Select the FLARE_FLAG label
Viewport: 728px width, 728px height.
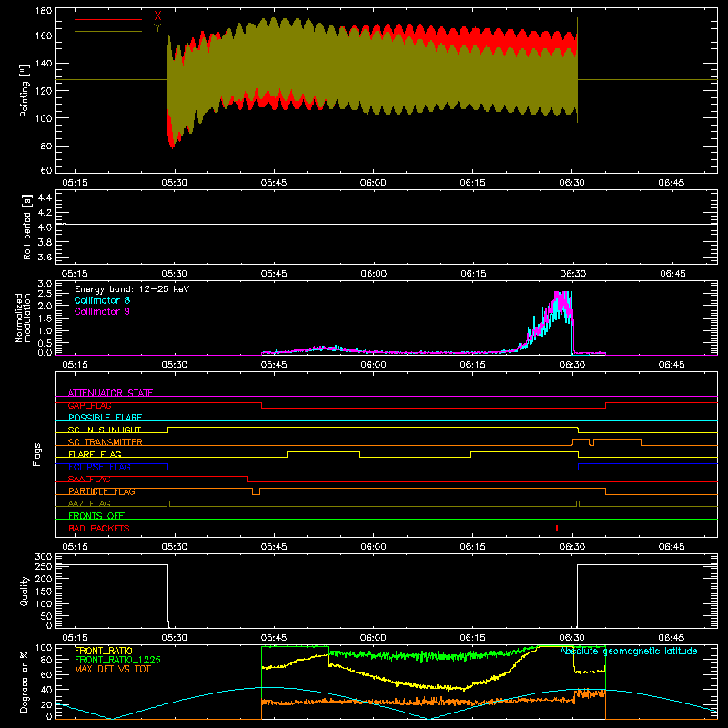(x=95, y=454)
